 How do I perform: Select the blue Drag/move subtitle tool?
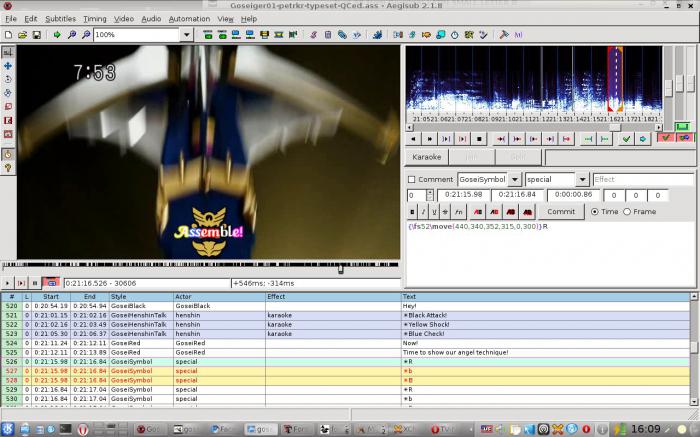[8, 66]
